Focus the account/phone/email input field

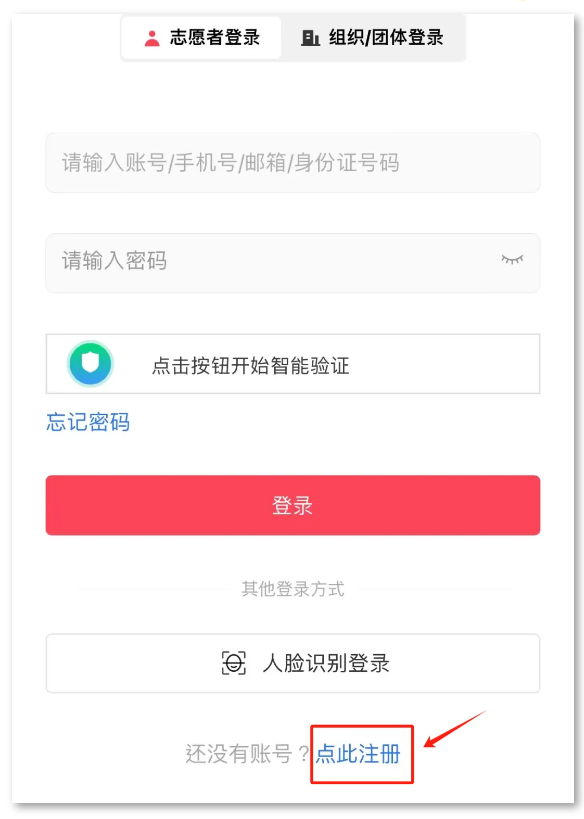tap(293, 162)
